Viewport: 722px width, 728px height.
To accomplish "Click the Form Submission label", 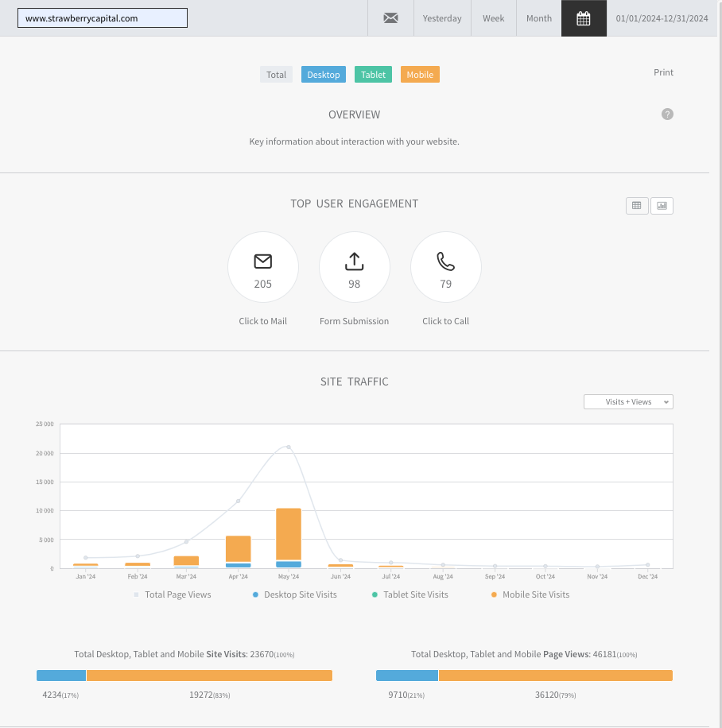I will coord(354,321).
